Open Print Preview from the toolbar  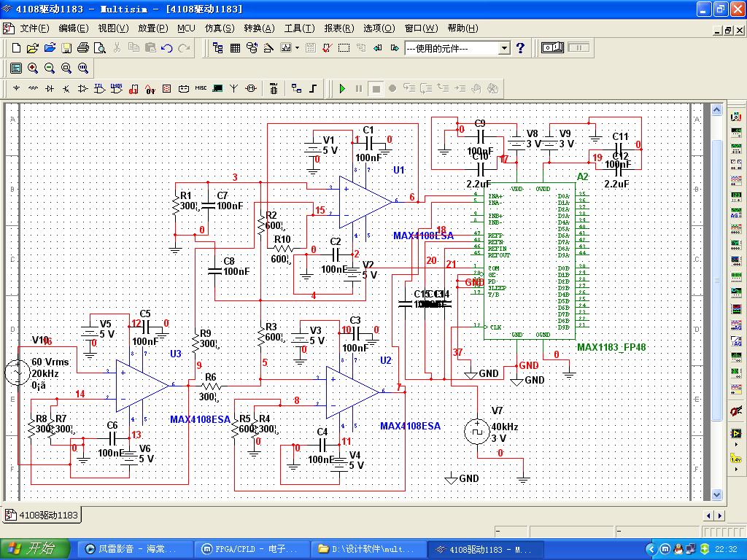pyautogui.click(x=99, y=48)
